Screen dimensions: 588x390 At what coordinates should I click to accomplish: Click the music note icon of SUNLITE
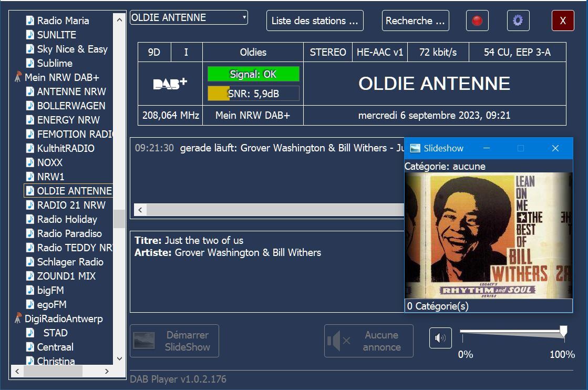click(30, 35)
